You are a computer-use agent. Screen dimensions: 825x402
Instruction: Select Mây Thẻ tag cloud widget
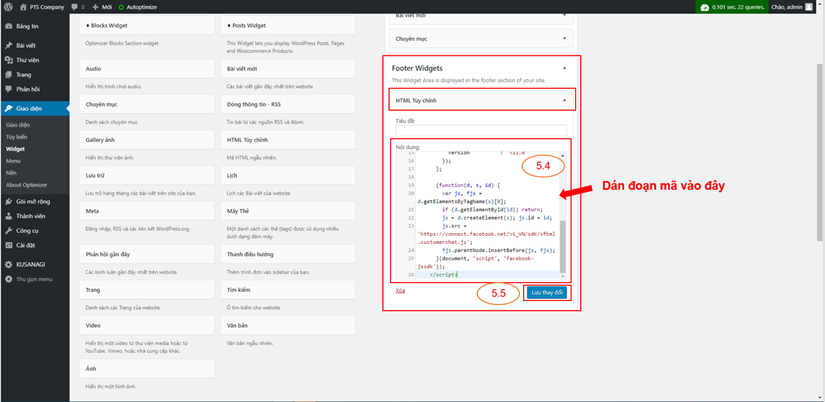point(288,211)
